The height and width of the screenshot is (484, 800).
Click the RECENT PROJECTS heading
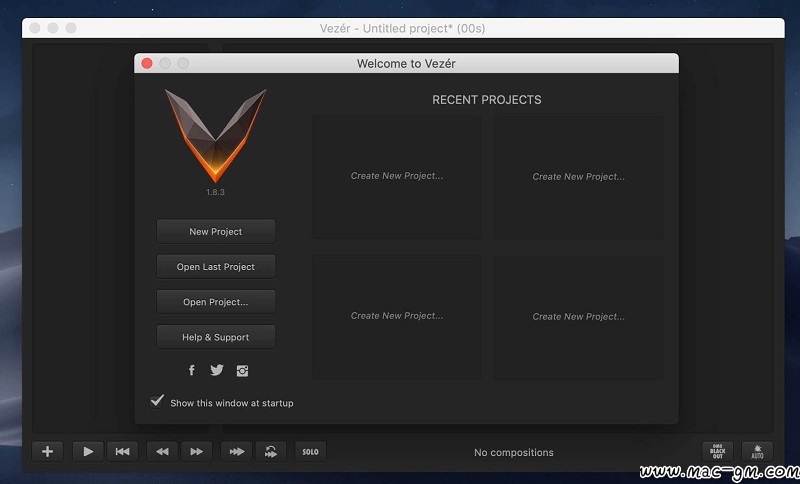[x=487, y=100]
